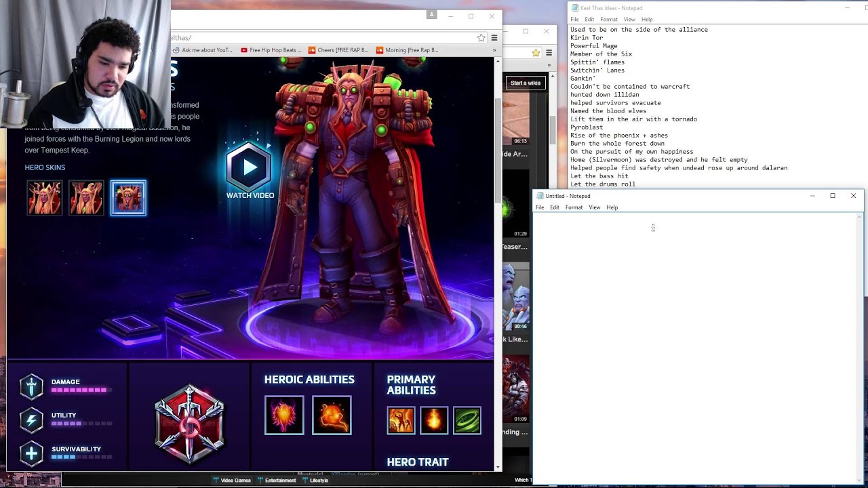868x488 pixels.
Task: Click the Assassin role emblem badge
Action: (x=189, y=424)
